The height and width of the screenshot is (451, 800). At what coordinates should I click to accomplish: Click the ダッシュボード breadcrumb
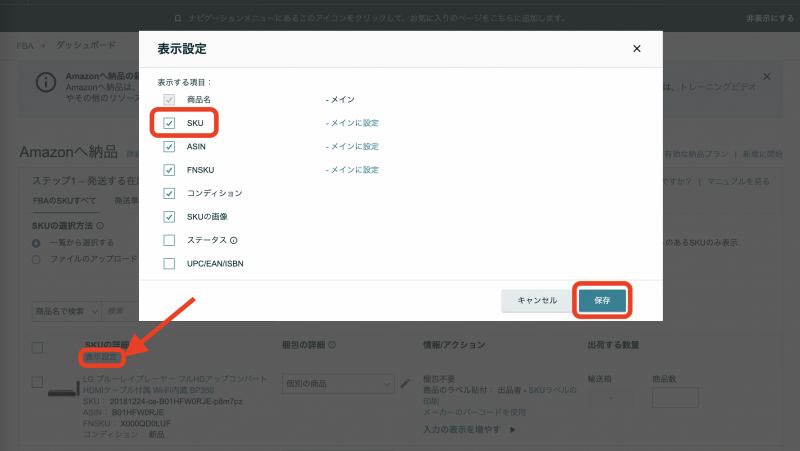pos(86,45)
